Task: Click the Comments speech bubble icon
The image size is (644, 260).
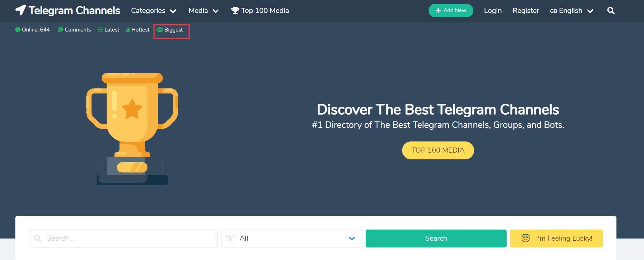Action: click(x=60, y=30)
